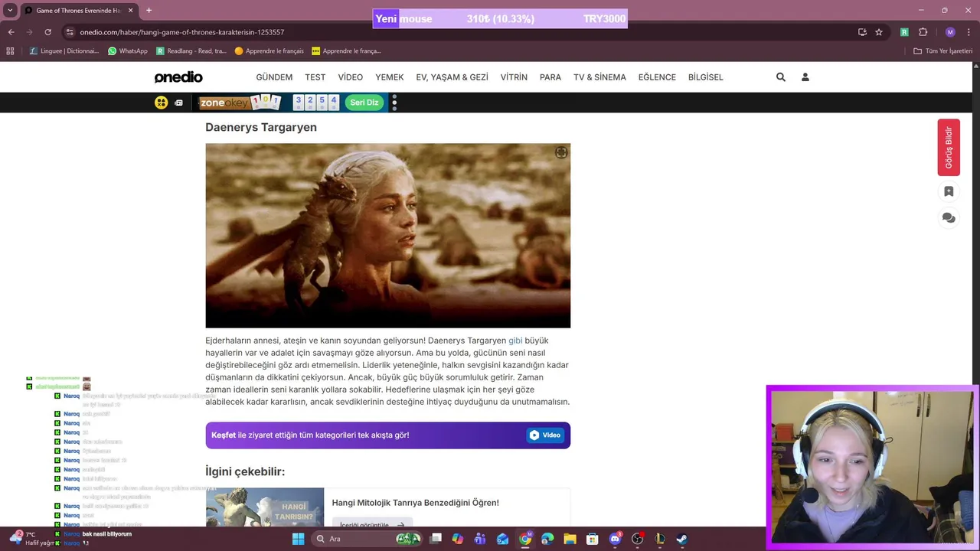This screenshot has height=551, width=980.
Task: Open Task View from the taskbar
Action: pos(436,539)
